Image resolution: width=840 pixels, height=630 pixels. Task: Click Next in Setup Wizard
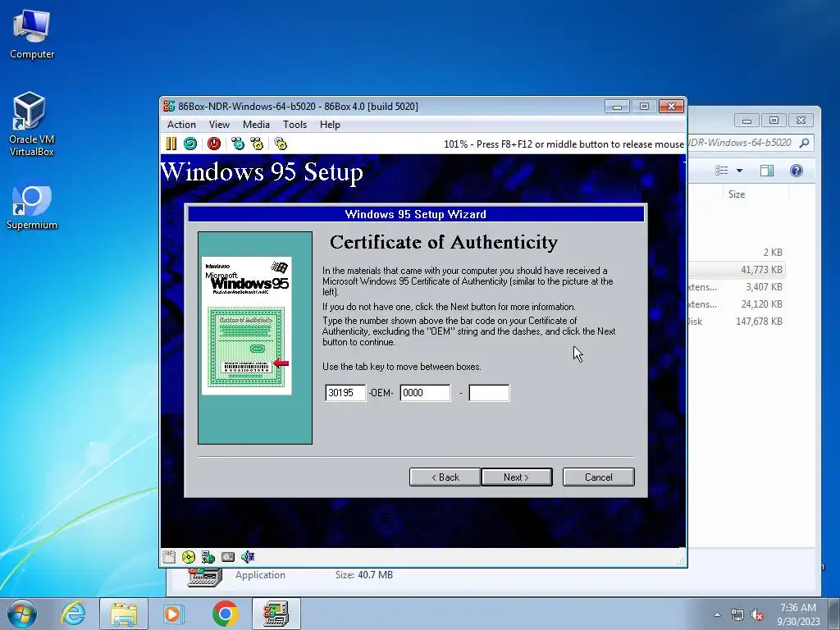click(517, 477)
